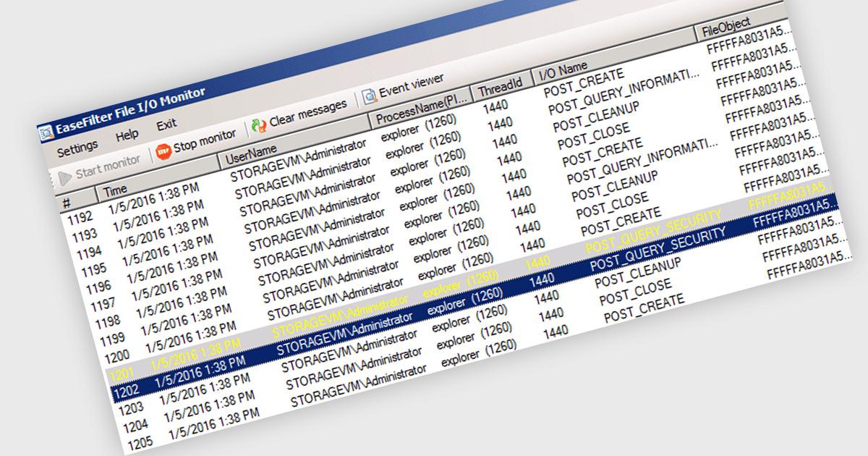Click the EaseFilter app icon in title bar
Viewport: 868px width, 456px height.
pos(47,132)
